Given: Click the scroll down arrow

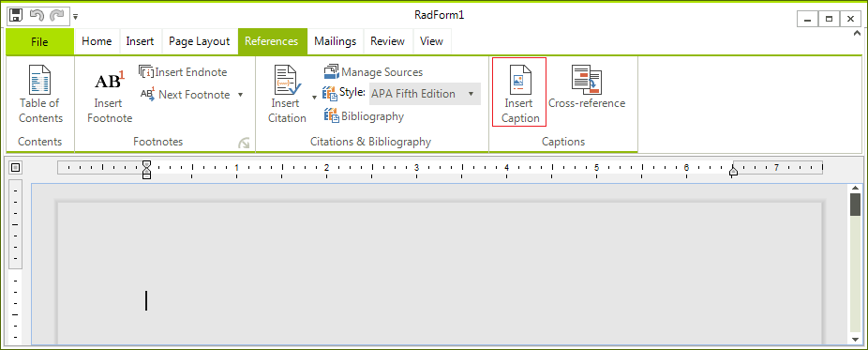Looking at the screenshot, I should (855, 339).
